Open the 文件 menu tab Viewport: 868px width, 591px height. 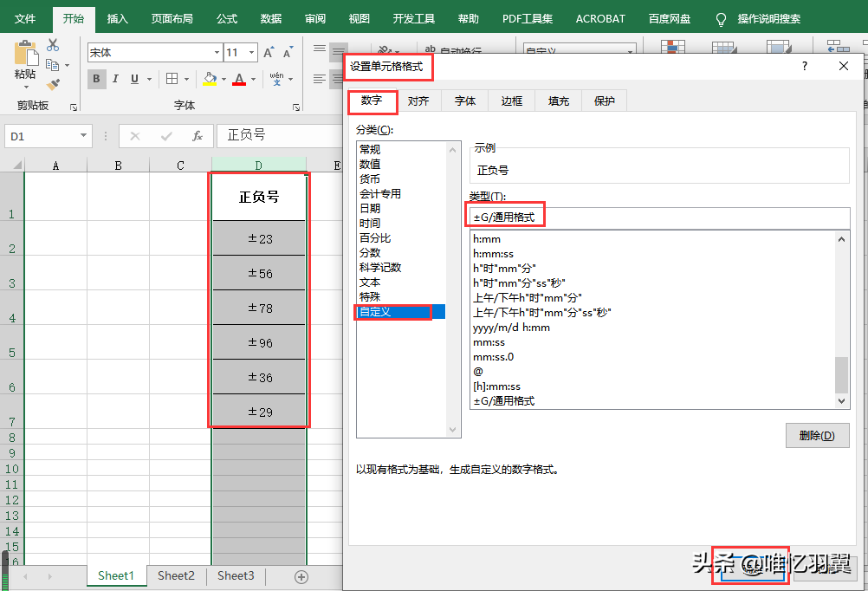click(x=25, y=19)
